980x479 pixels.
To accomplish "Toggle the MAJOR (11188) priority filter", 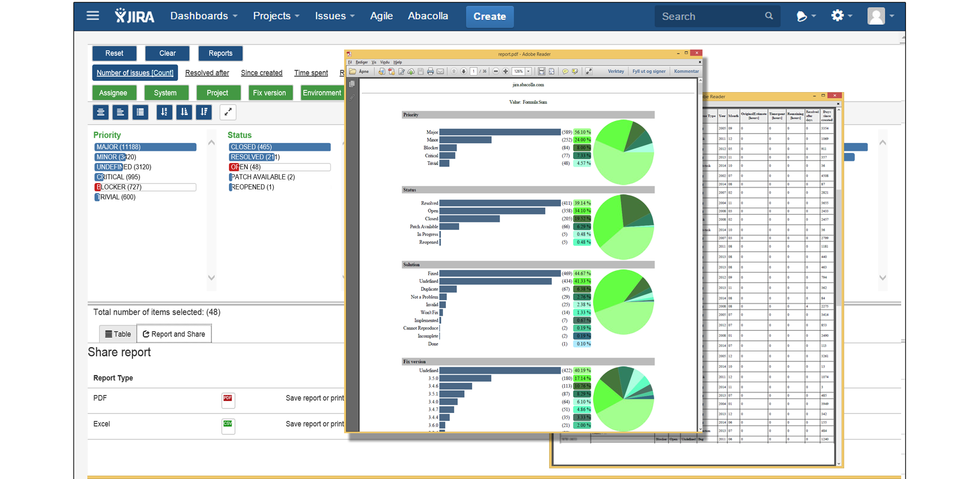I will [145, 147].
